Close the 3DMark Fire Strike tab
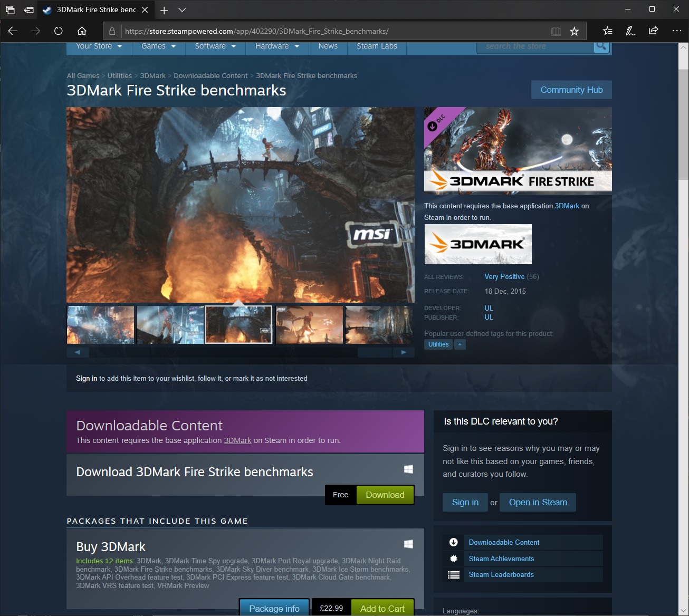689x616 pixels. tap(145, 10)
